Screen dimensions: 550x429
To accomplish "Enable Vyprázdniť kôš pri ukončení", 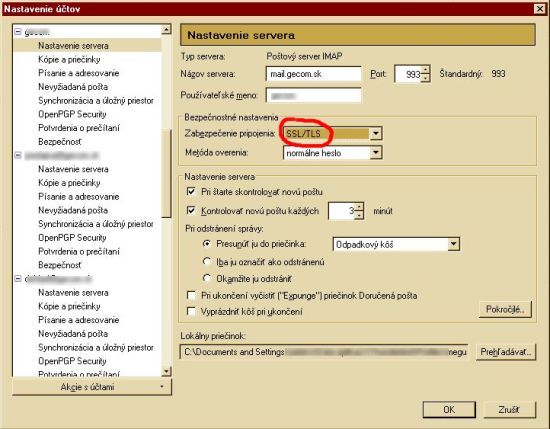I will (191, 311).
